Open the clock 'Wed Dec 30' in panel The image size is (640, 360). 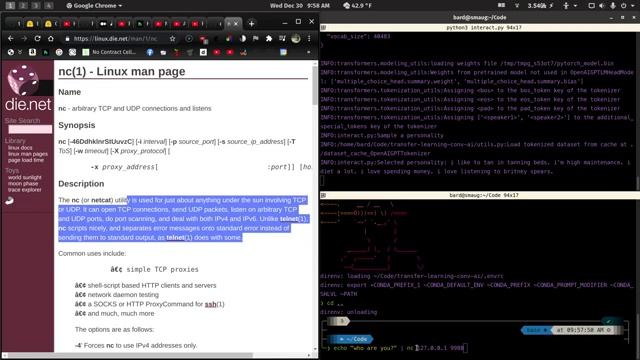(x=300, y=6)
